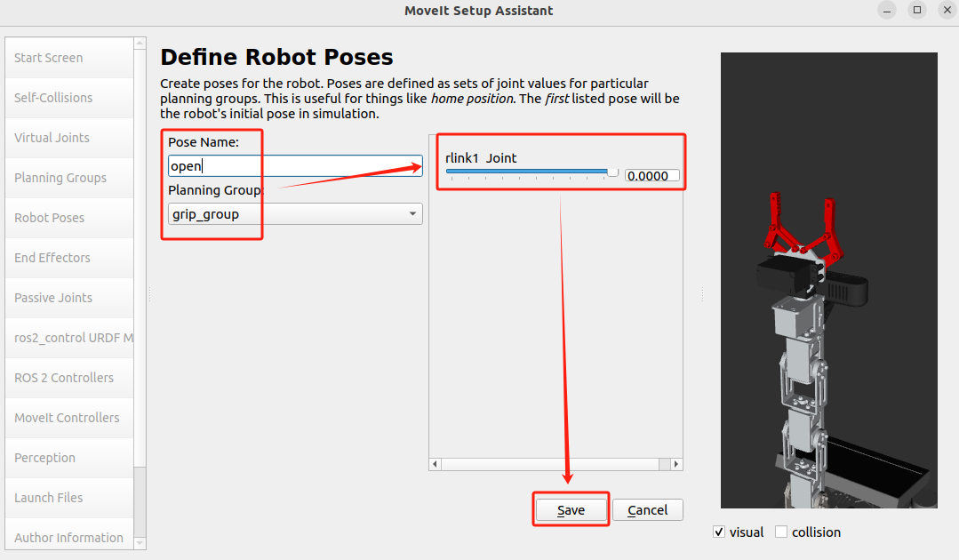Image resolution: width=959 pixels, height=560 pixels.
Task: Select Passive Joints in the sidebar
Action: click(69, 298)
